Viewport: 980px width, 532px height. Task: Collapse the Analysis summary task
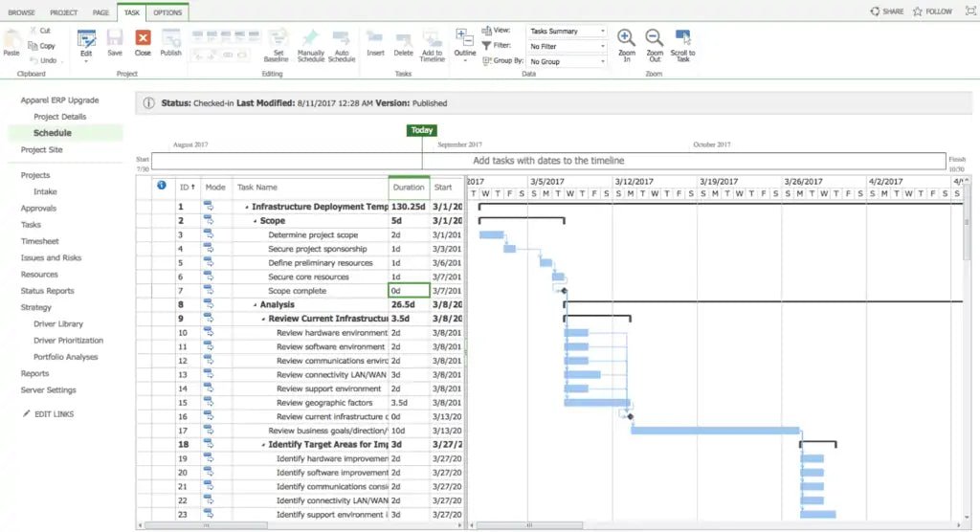[256, 305]
